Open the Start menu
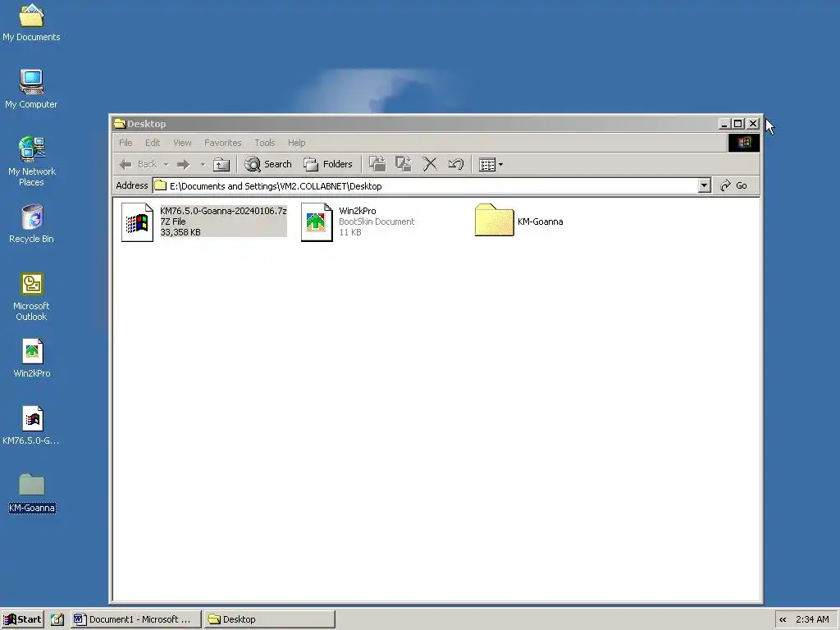840x630 pixels. point(22,619)
